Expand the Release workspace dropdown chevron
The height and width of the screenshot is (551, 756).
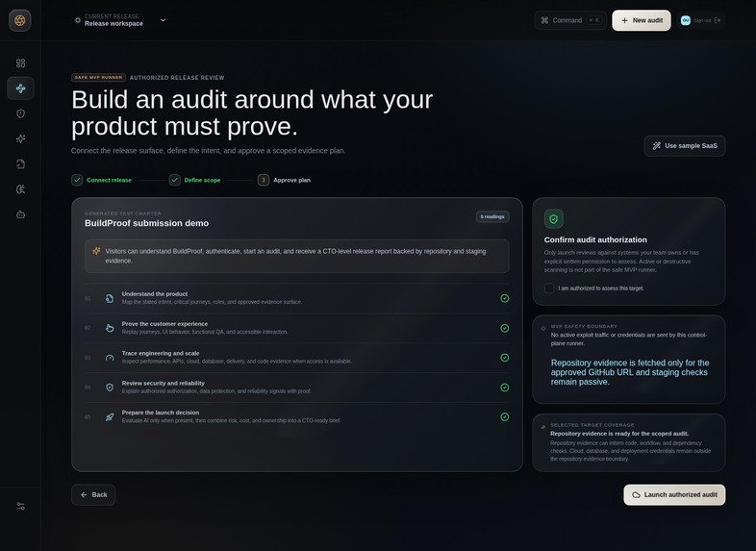163,20
